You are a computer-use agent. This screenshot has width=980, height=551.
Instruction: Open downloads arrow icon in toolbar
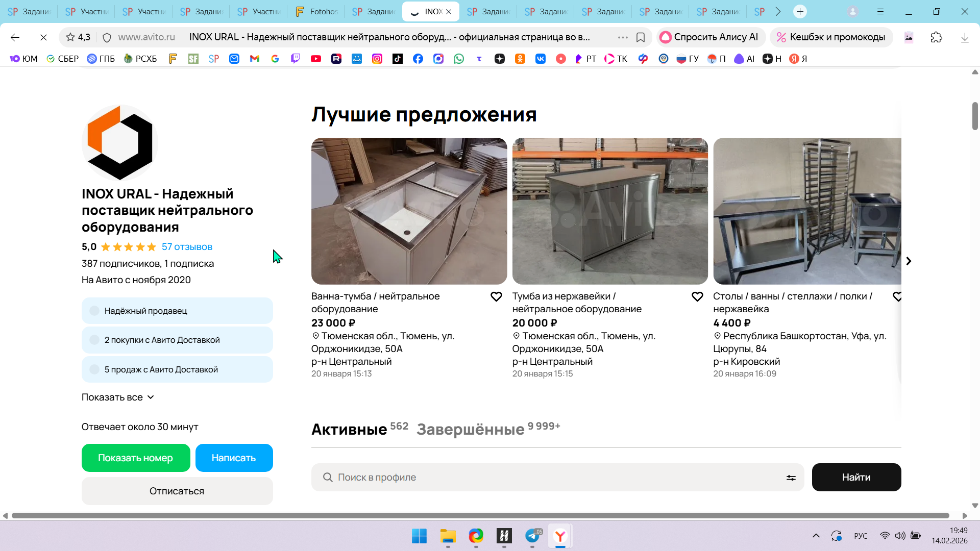tap(964, 37)
